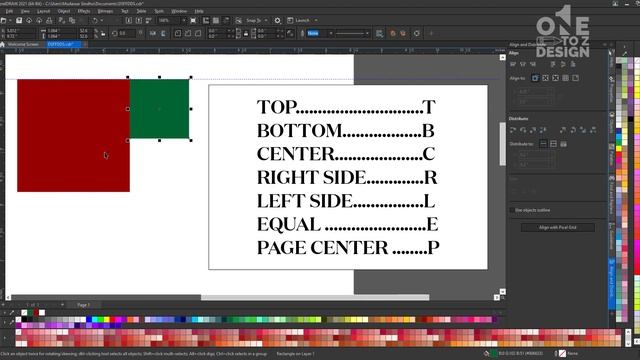Click Align with Pixel Grid button
Screen dimensions: 640x360
click(558, 227)
